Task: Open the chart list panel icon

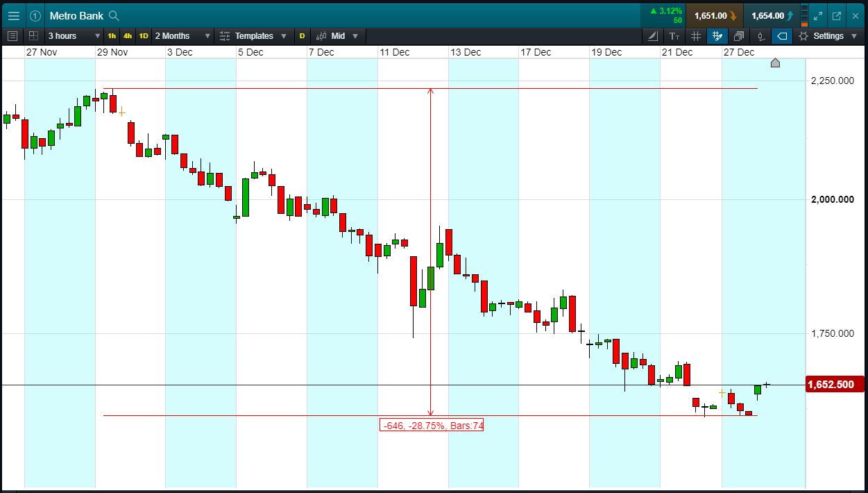Action: (12, 36)
